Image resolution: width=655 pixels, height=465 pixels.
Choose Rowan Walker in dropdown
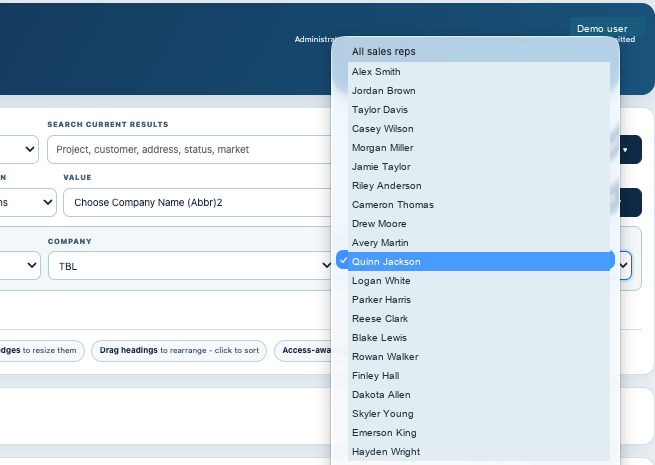(x=479, y=357)
